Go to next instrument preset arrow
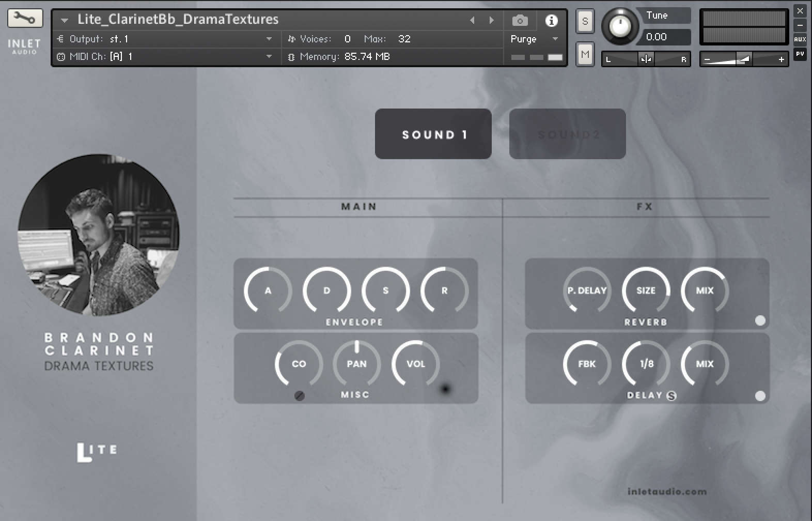 pos(491,20)
